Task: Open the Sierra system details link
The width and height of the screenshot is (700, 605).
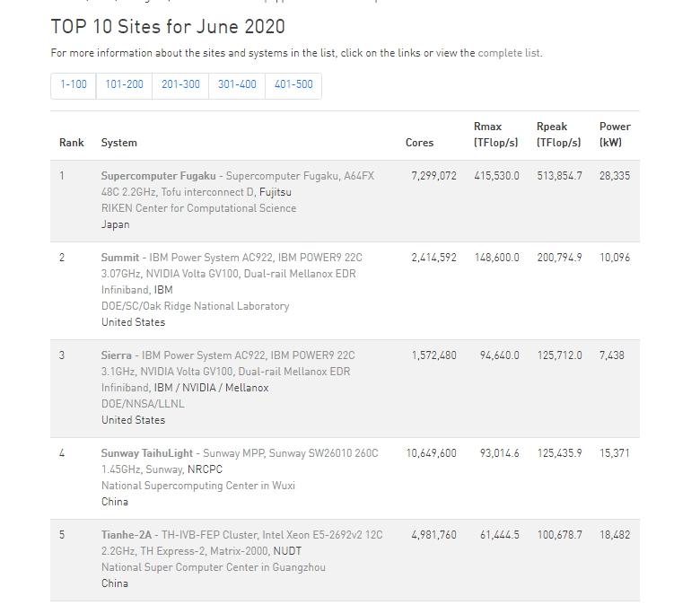Action: [116, 355]
